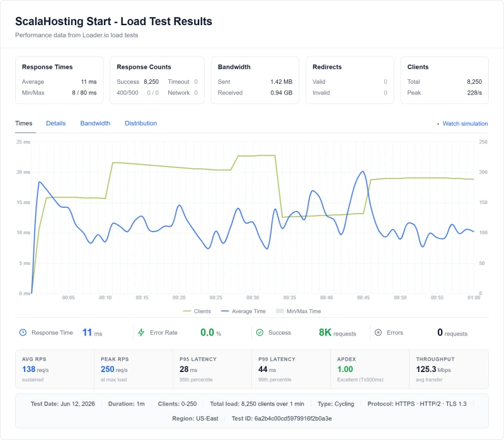Click the Min/Max value 8 / 80 ms

(x=84, y=93)
